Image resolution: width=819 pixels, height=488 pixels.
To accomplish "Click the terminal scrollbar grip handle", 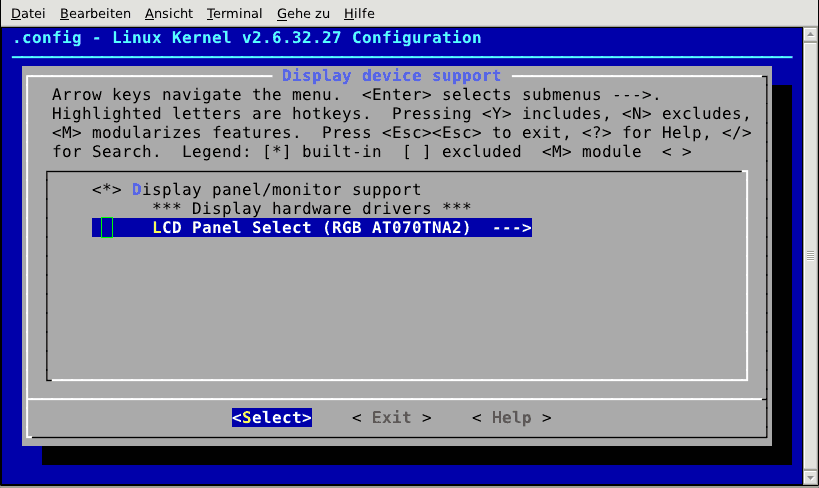I will 810,255.
